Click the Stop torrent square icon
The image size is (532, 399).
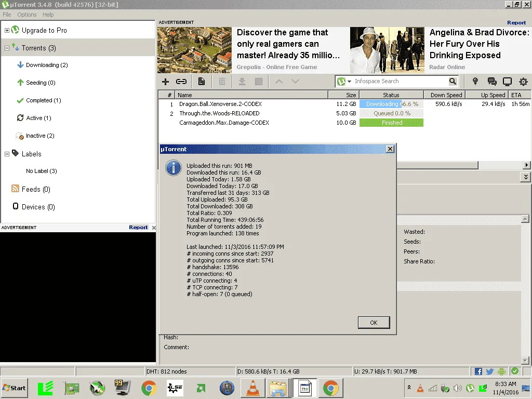[259, 82]
